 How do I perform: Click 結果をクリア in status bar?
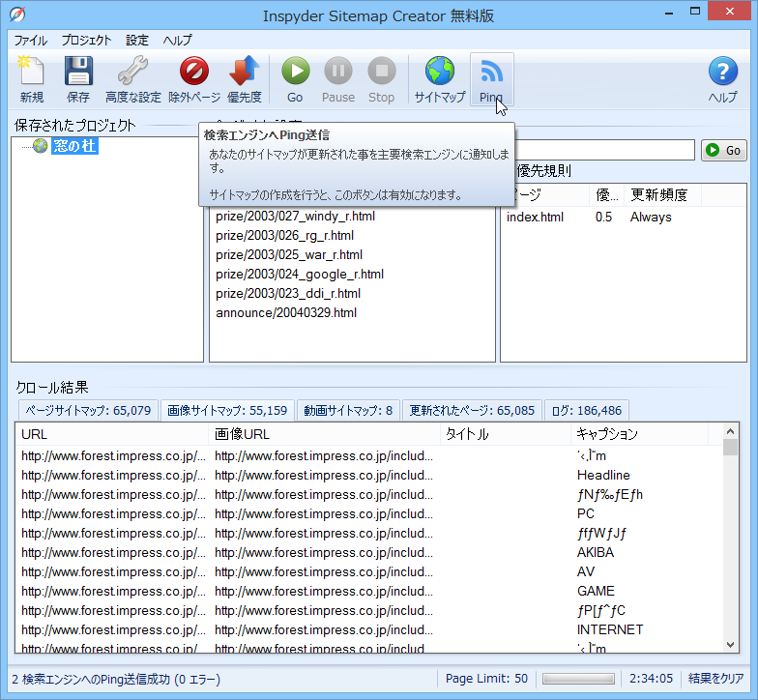tap(715, 679)
